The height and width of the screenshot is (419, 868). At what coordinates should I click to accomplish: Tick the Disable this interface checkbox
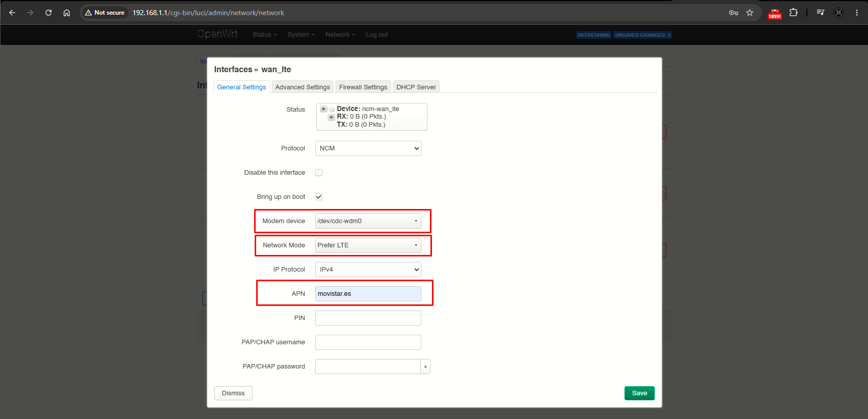[x=319, y=173]
